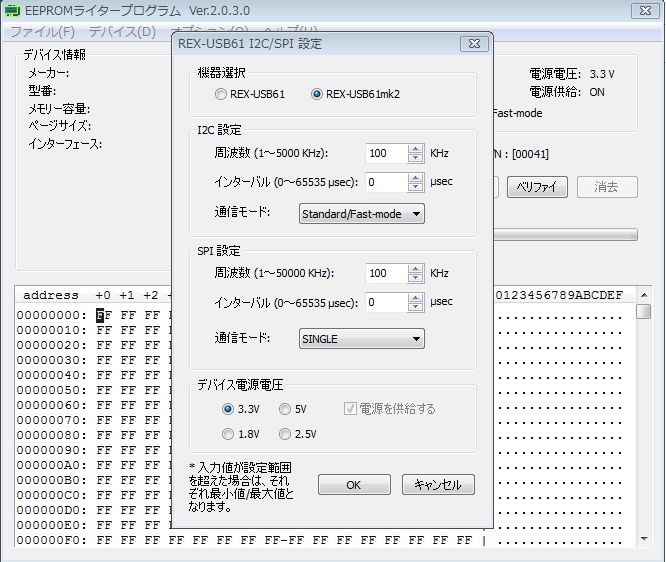Click the 0123456789ABCDEF ASCII column header

pyautogui.click(x=559, y=295)
